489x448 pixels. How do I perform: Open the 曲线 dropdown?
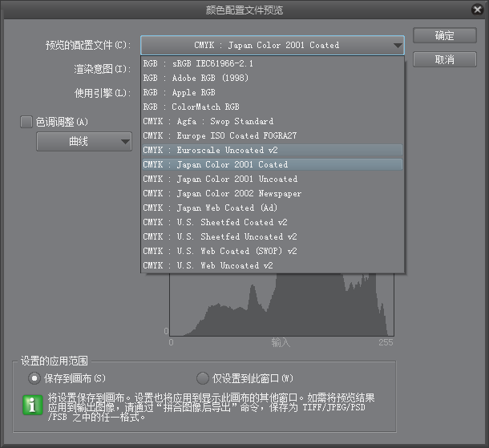pyautogui.click(x=84, y=142)
